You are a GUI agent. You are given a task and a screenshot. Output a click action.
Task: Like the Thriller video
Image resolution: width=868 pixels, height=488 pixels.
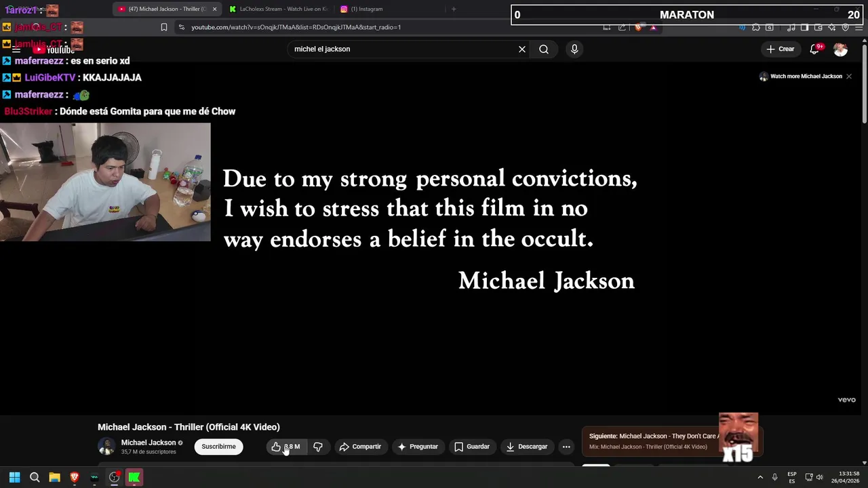click(287, 447)
